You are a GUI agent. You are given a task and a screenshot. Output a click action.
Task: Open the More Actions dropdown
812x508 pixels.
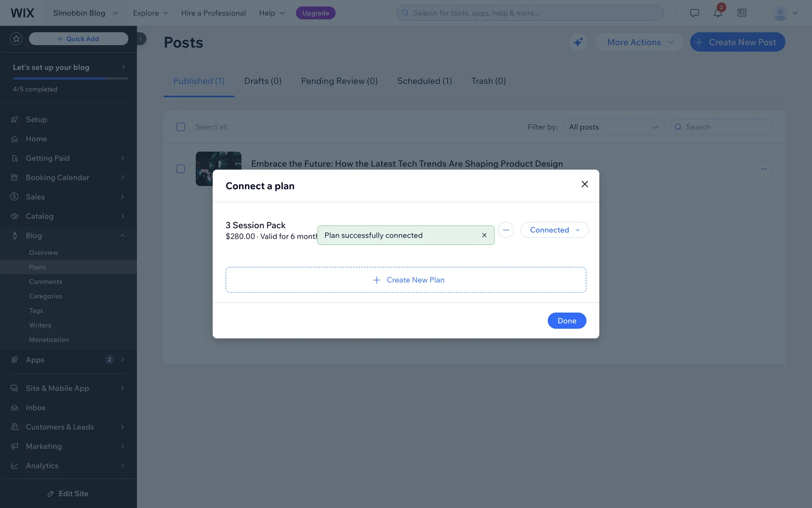[x=639, y=42]
